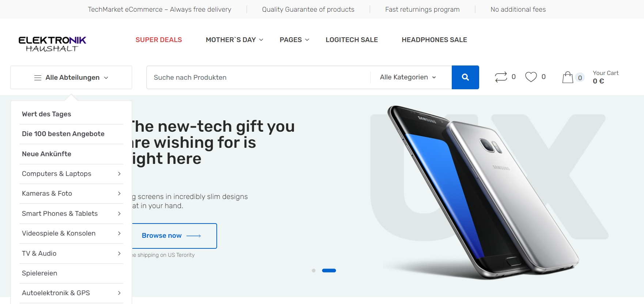Screen dimensions: 644x304
Task: Expand the Kameras & Foto submenu chevron
Action: 119,194
